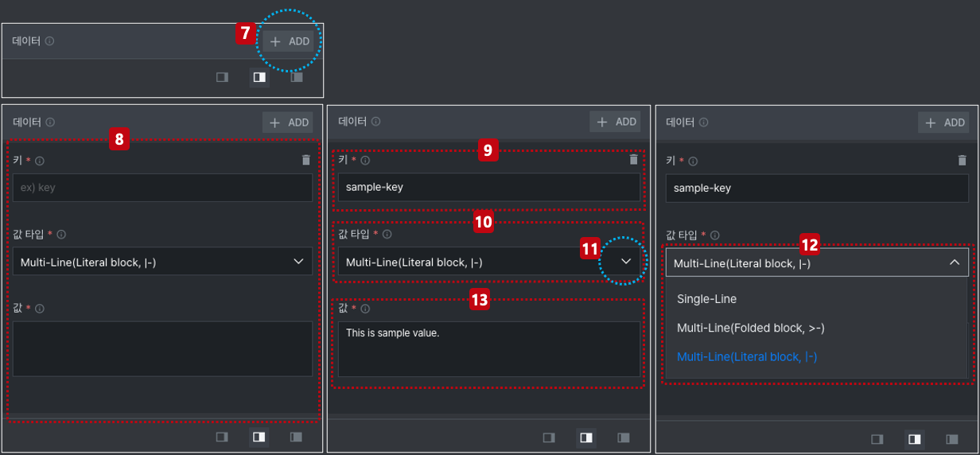980x455 pixels.
Task: Delete key entry in the empty key panel
Action: point(306,160)
